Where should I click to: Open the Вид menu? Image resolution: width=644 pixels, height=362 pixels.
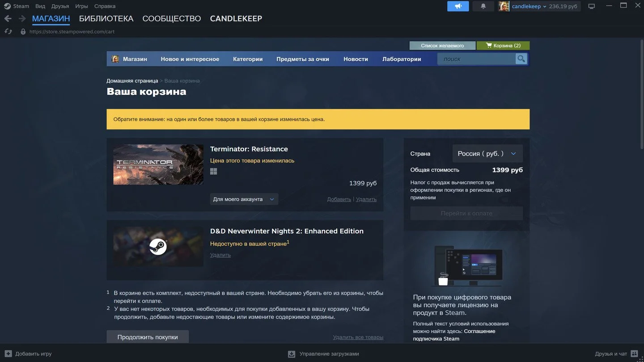(40, 6)
